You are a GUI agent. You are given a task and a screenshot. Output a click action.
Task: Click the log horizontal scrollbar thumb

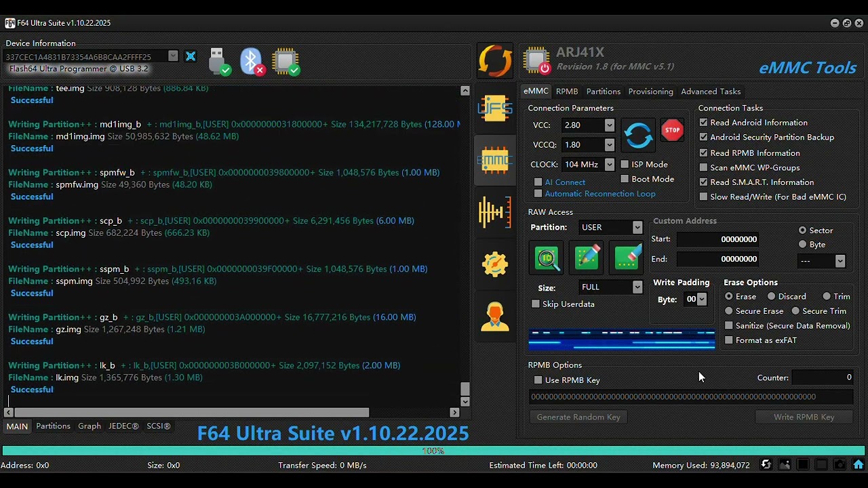pyautogui.click(x=192, y=412)
